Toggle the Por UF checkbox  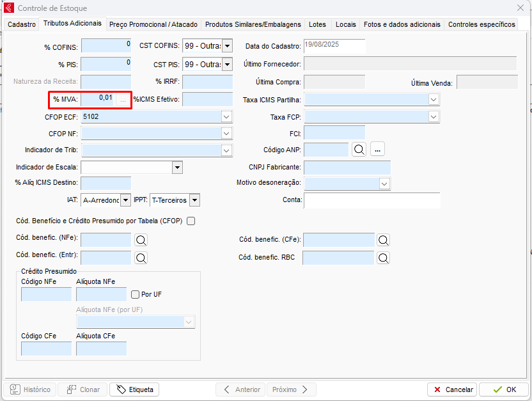click(135, 295)
